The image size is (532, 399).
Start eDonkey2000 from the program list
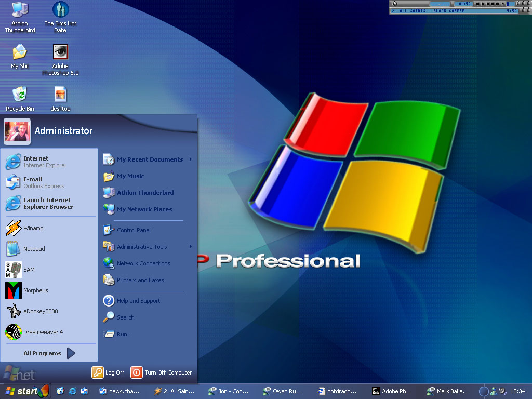click(x=41, y=311)
